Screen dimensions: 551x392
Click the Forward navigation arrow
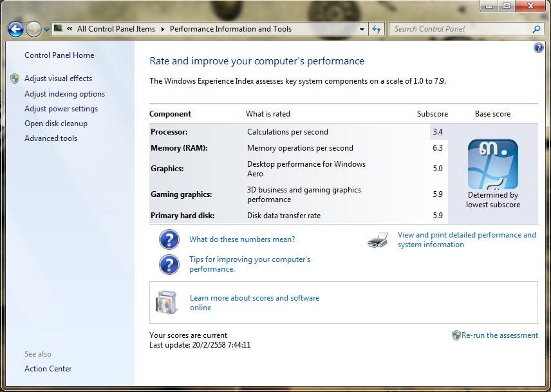[33, 29]
